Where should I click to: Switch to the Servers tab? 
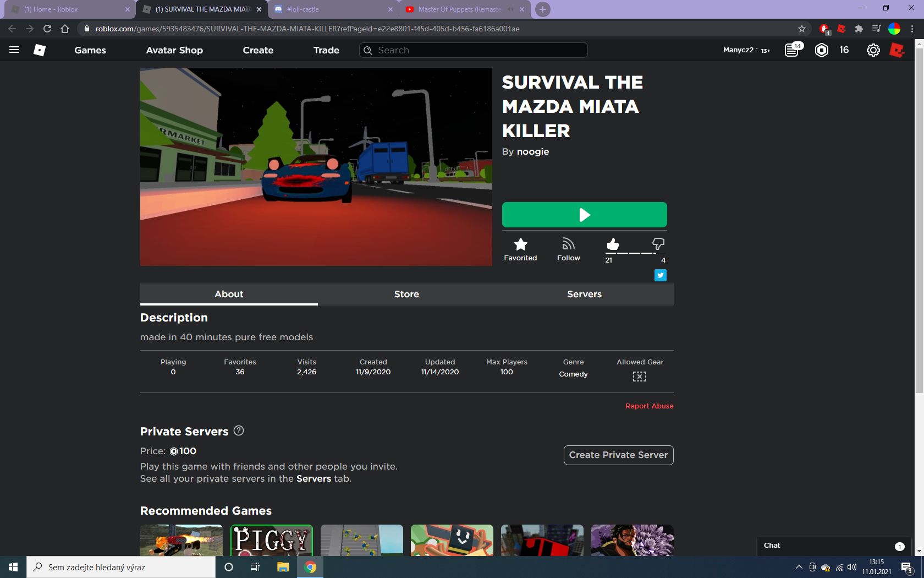(584, 294)
